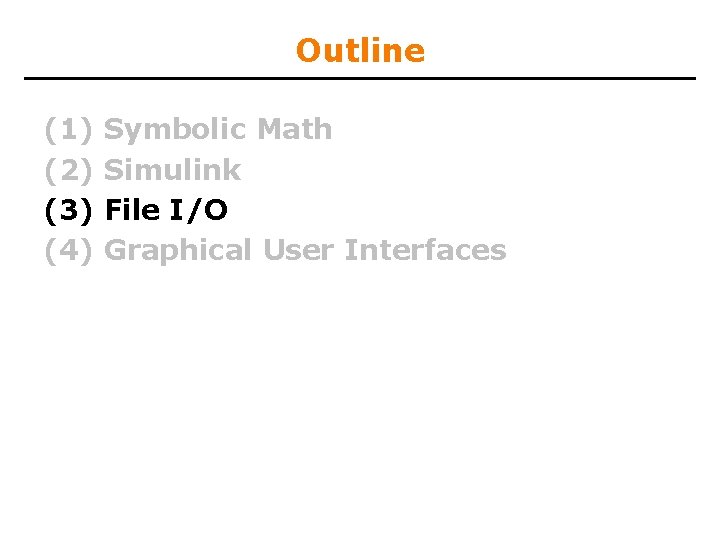Click the orange Outline slide title
Screen dimensions: 720x540
[x=360, y=50]
